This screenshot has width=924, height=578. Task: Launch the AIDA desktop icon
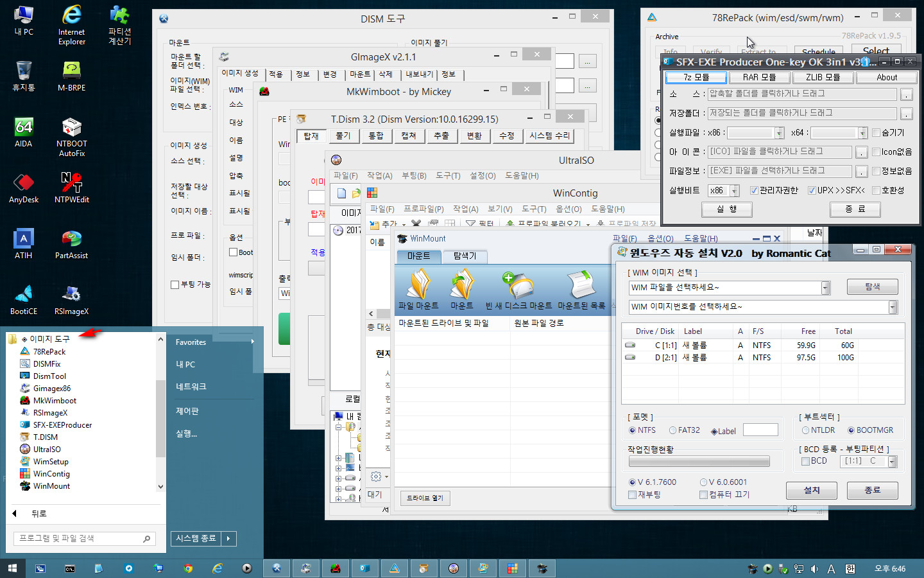24,132
